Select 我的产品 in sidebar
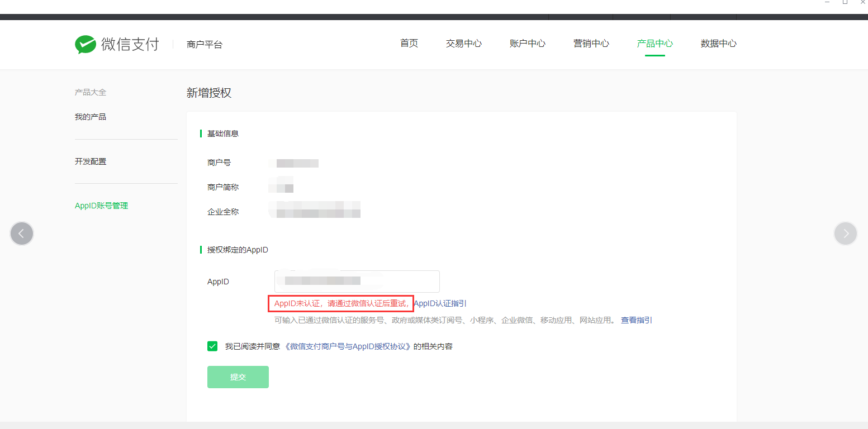This screenshot has width=868, height=429. click(x=91, y=117)
